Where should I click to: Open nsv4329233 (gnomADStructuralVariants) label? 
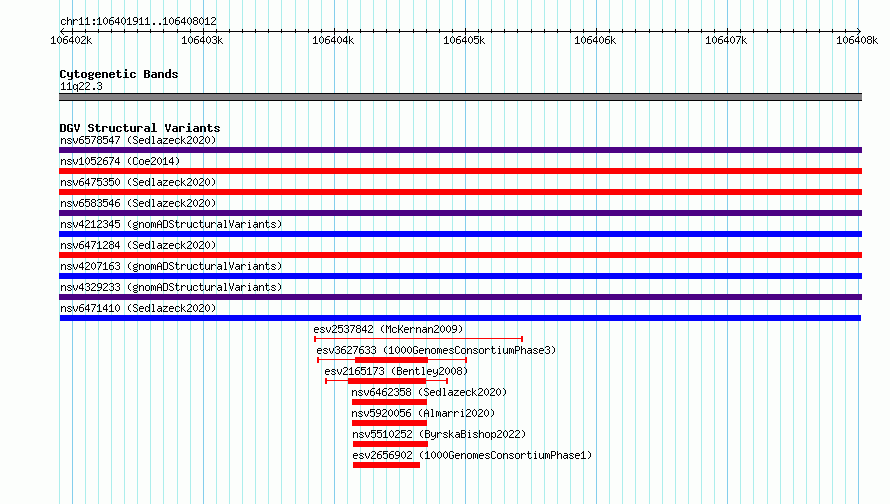[x=171, y=287]
